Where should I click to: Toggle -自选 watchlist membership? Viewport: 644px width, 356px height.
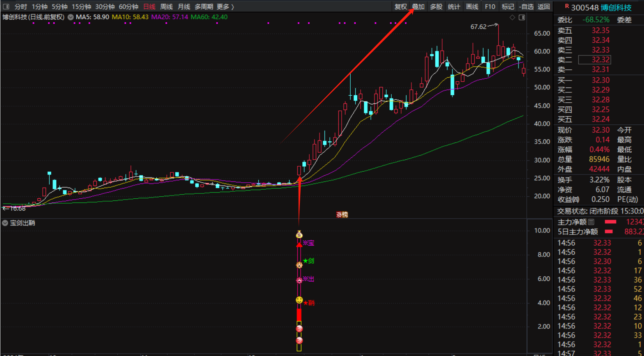coord(526,7)
